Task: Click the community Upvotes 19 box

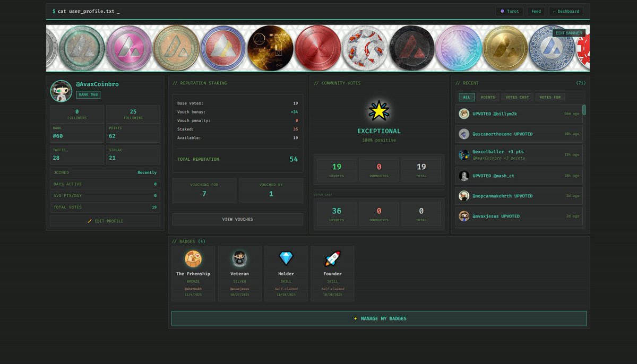Action: coord(337,169)
